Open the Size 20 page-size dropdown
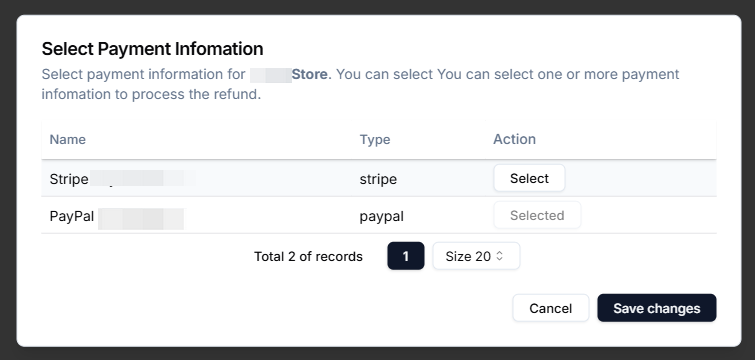The width and height of the screenshot is (755, 360). [476, 256]
